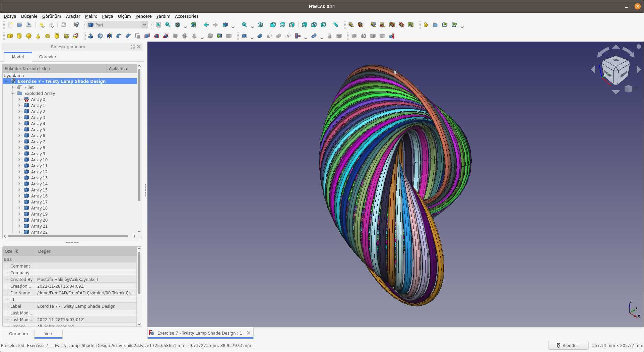Click the Torus primitive icon
The image size is (644, 352).
(48, 36)
